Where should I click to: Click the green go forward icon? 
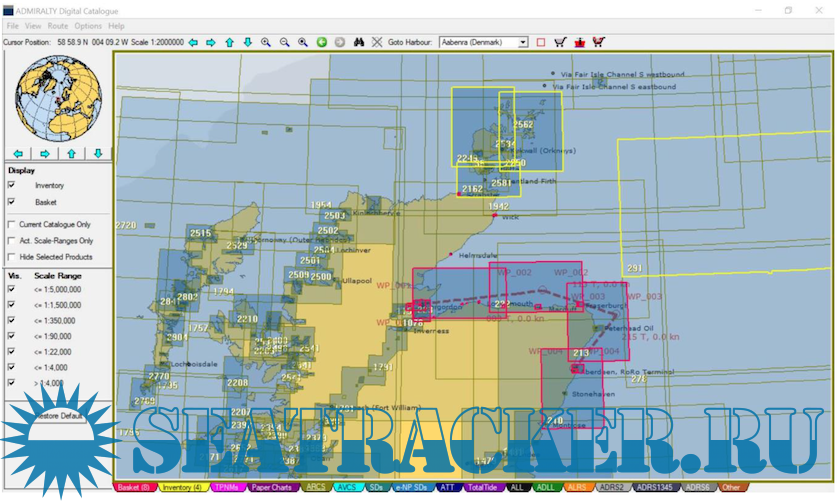click(x=322, y=43)
